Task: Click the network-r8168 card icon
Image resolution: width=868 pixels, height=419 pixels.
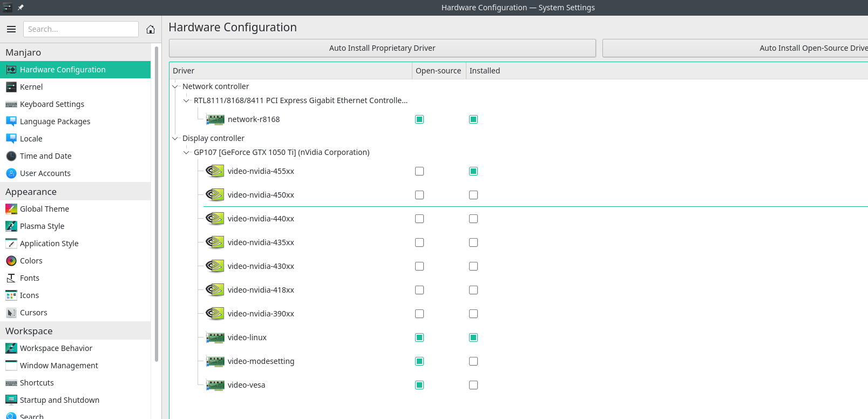Action: [215, 119]
